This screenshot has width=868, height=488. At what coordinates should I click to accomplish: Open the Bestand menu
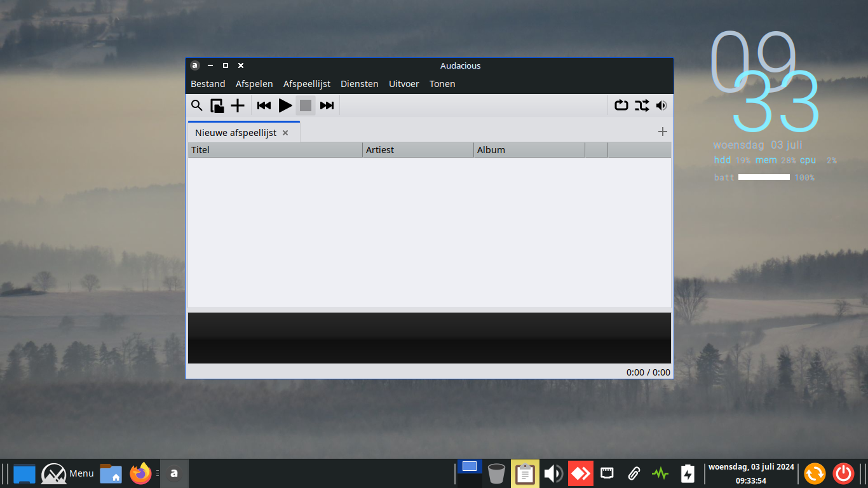coord(208,84)
